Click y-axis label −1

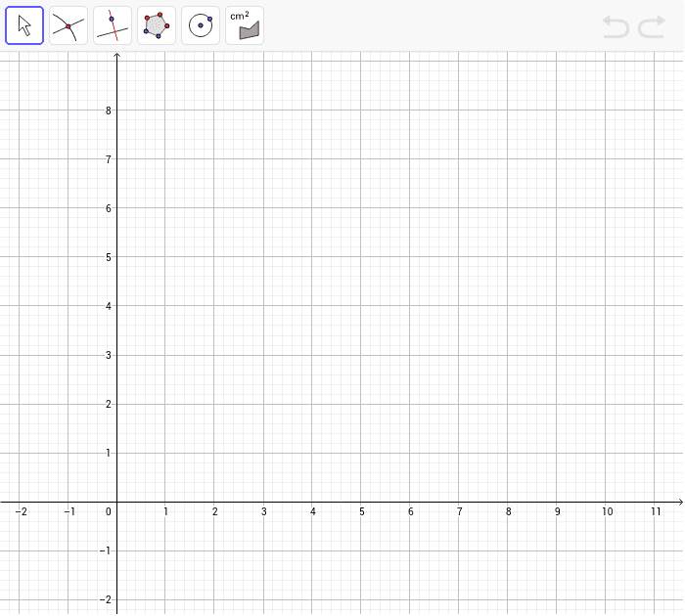pyautogui.click(x=106, y=550)
